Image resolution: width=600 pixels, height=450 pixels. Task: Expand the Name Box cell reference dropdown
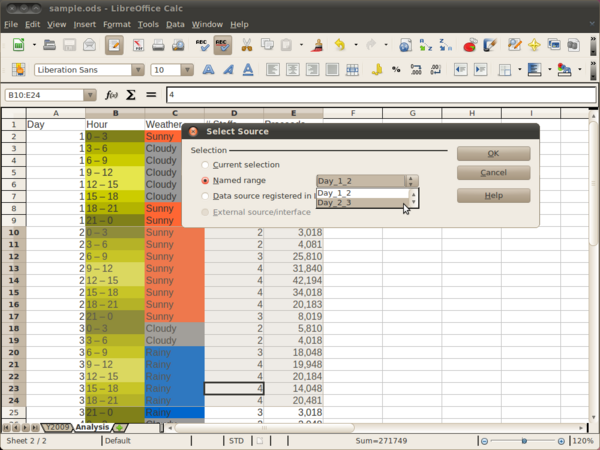coord(90,95)
